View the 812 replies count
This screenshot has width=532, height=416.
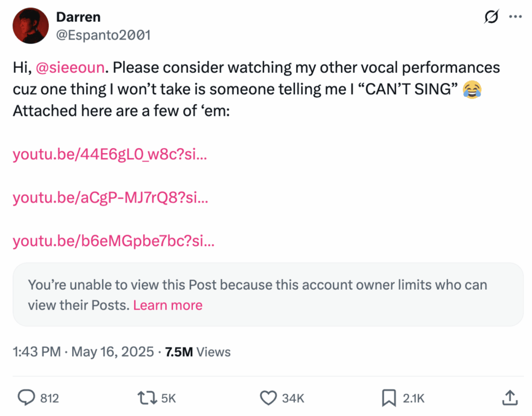[x=49, y=398]
